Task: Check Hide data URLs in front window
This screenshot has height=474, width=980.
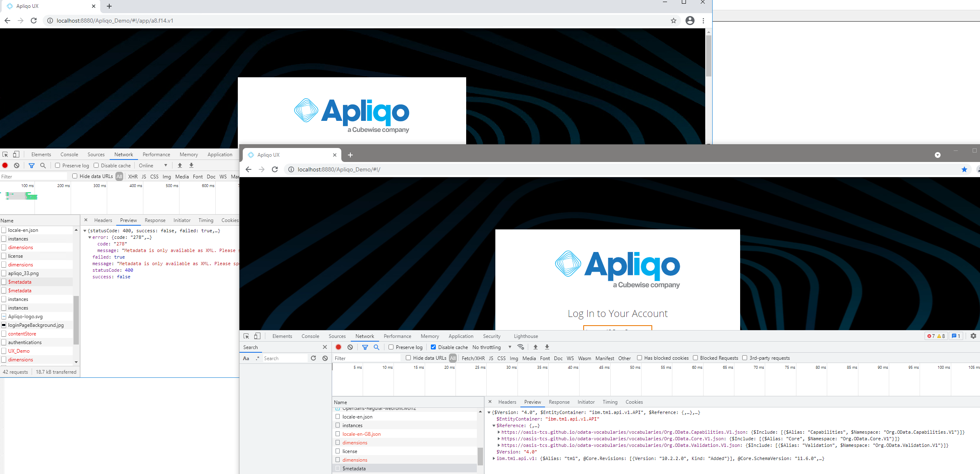Action: click(408, 358)
